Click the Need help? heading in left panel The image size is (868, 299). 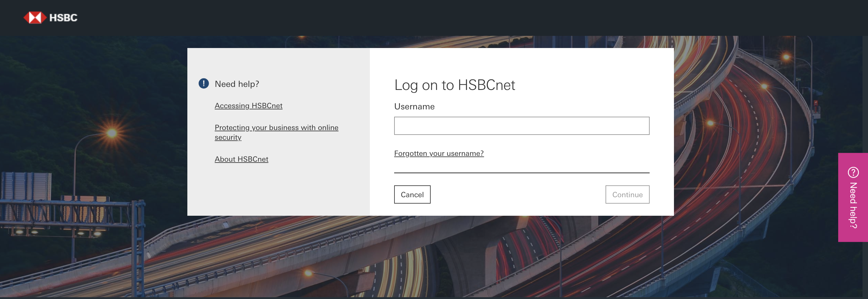237,84
